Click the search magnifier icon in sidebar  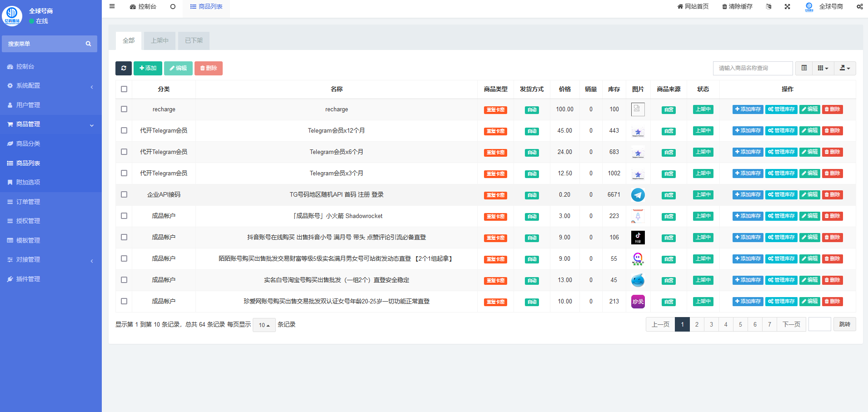88,44
